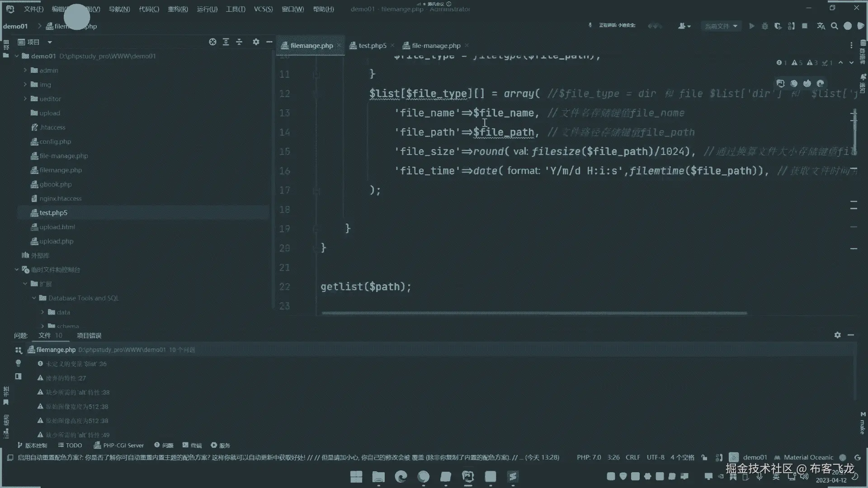Expand the admin folder
The image size is (868, 488).
[x=25, y=70]
